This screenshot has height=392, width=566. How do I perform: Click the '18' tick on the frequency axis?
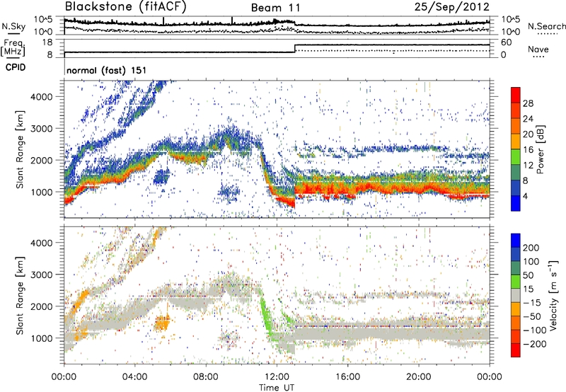(47, 42)
